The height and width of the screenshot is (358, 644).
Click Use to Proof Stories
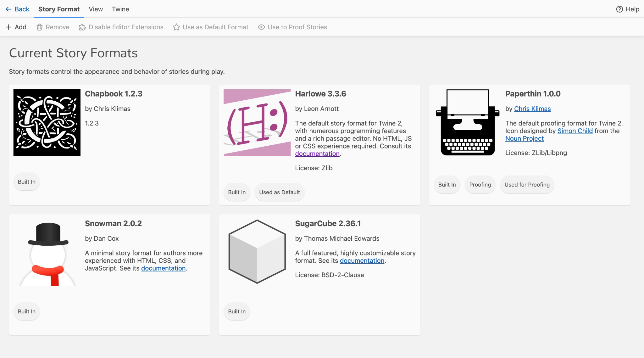tap(292, 27)
